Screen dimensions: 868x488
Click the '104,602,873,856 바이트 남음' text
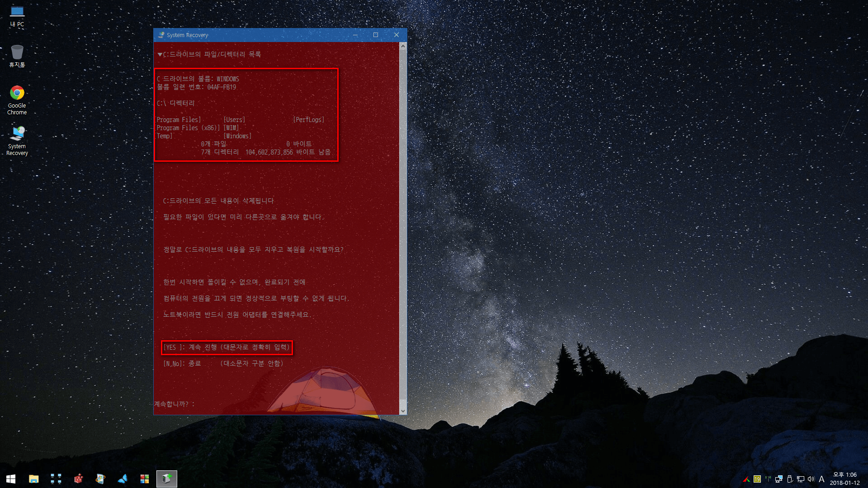pos(288,152)
